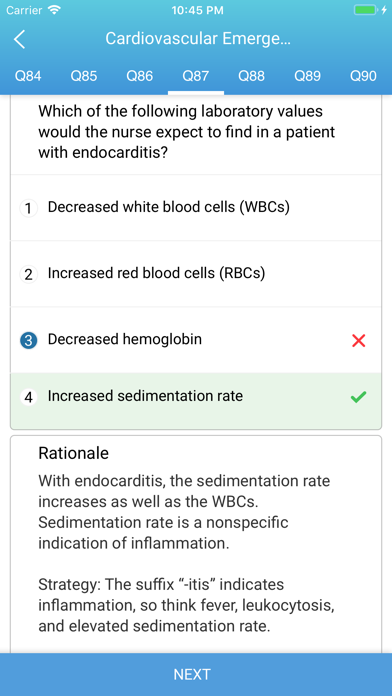Switch to the Q85 tab
This screenshot has height=696, width=392.
pyautogui.click(x=84, y=76)
